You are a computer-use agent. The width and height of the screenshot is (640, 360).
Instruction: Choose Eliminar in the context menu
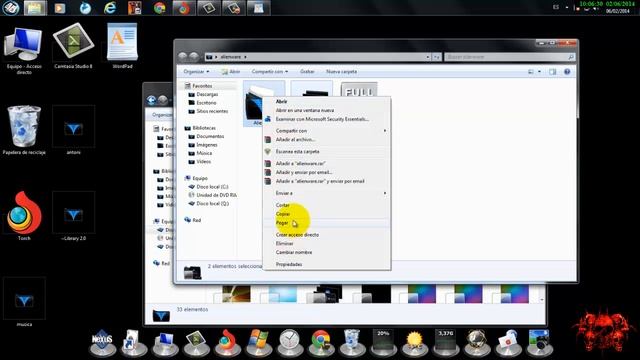284,244
